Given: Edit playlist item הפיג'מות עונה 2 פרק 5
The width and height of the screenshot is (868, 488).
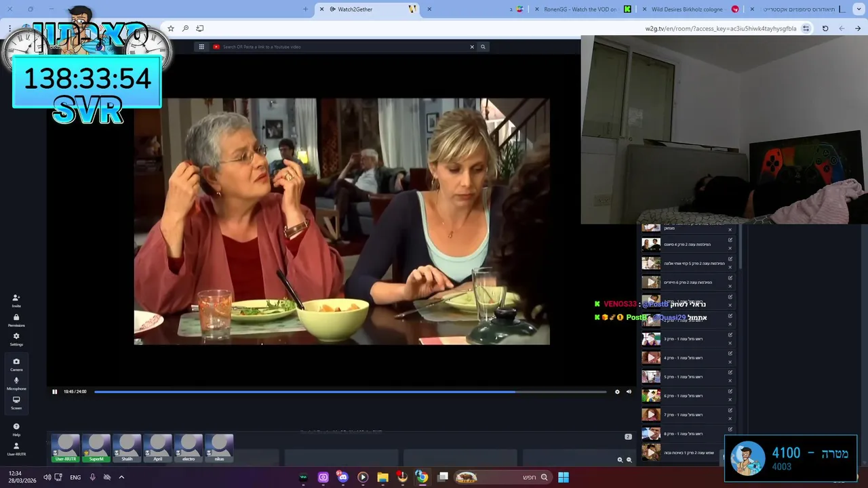Looking at the screenshot, I should coord(730,259).
